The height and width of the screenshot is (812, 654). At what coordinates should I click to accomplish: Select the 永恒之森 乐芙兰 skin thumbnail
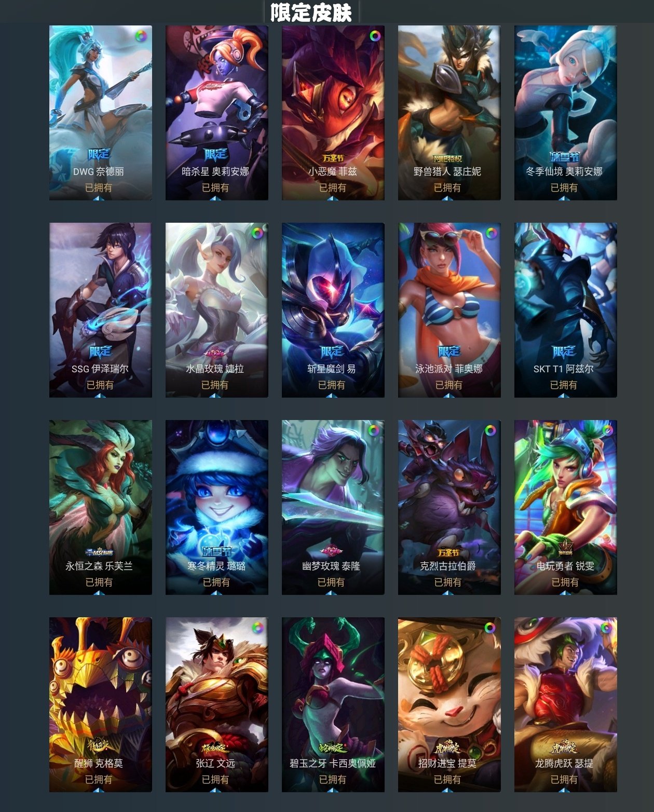tap(101, 507)
